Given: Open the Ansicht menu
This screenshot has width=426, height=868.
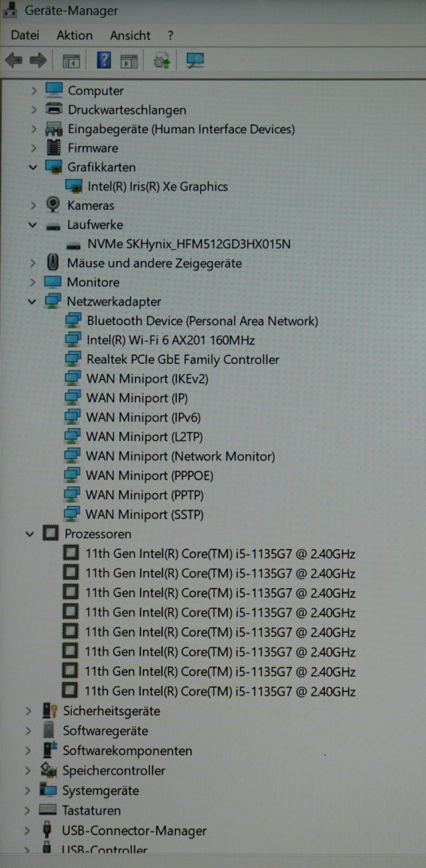Looking at the screenshot, I should tap(130, 35).
